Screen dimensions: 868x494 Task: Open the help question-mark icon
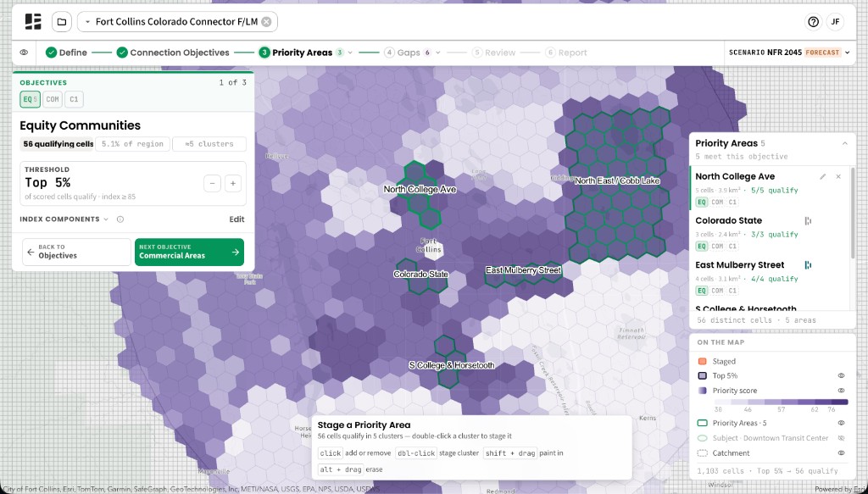(813, 21)
